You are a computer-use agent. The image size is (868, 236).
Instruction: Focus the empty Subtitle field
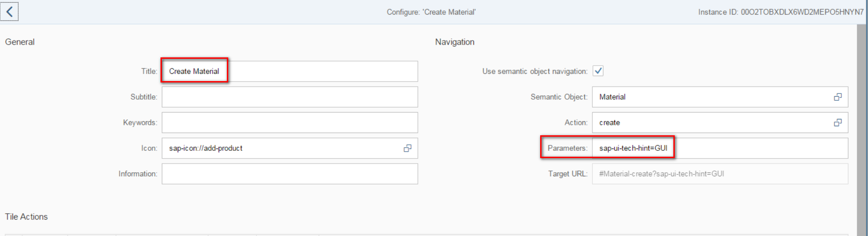(x=290, y=97)
